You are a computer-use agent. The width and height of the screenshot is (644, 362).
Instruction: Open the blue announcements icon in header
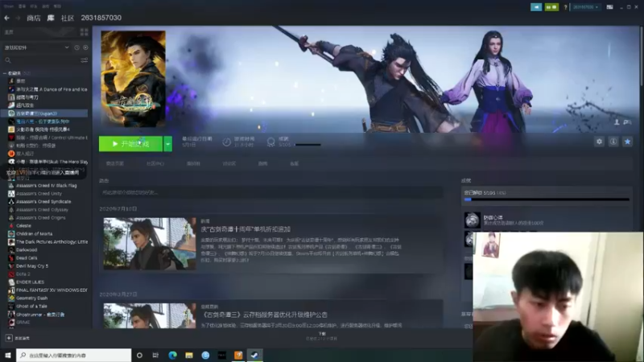536,7
